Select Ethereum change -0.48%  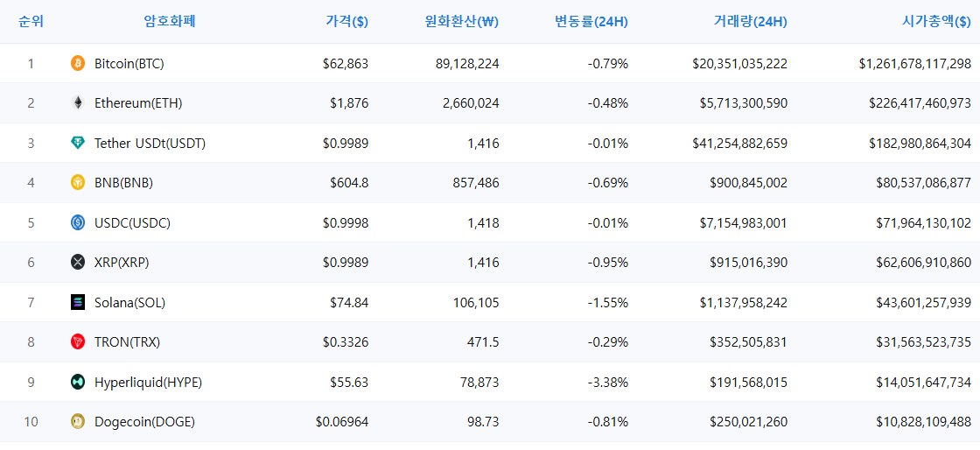pos(608,103)
